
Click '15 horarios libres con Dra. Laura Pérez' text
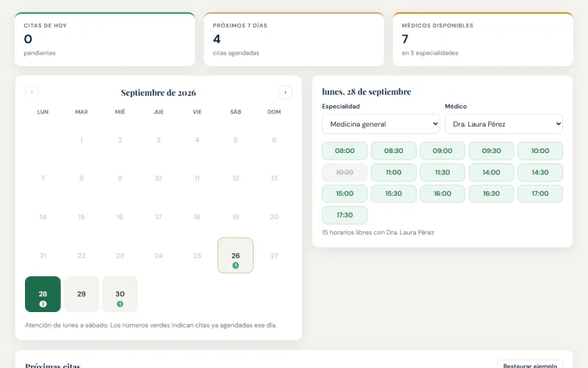pos(378,233)
